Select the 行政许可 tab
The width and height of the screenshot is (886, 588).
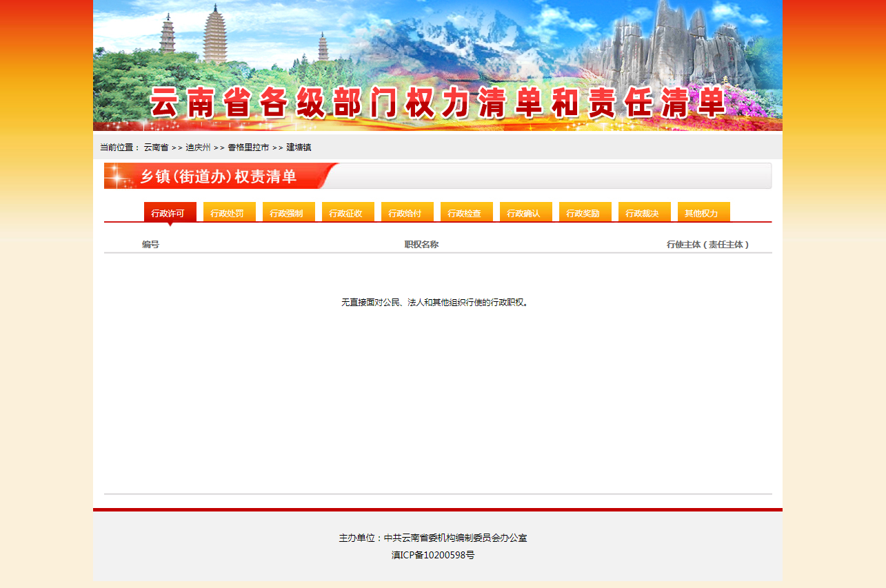click(170, 213)
